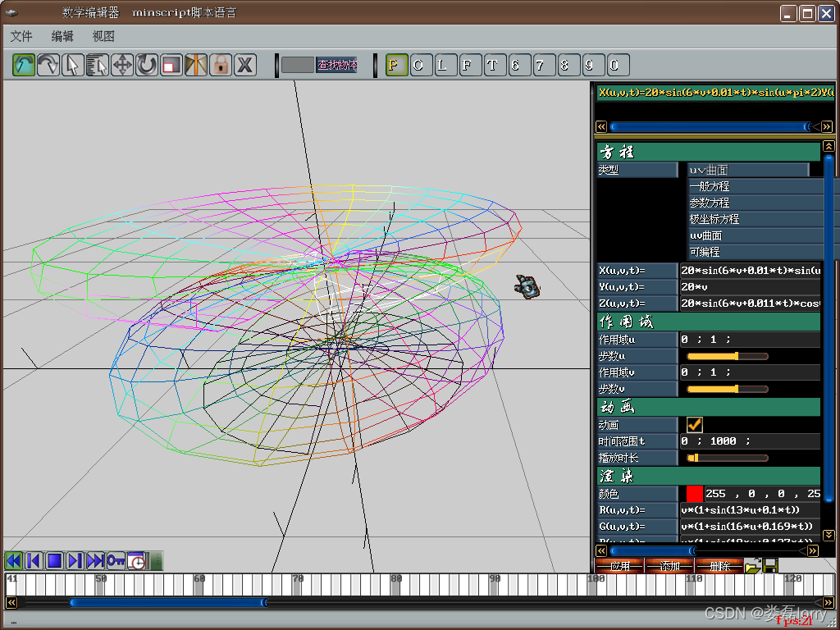
Task: Open the 视图 menu
Action: 103,36
